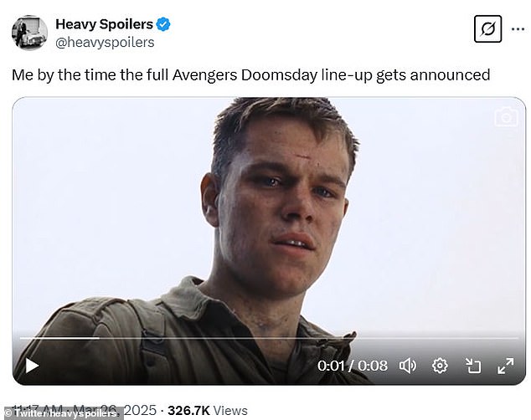531x420 pixels.
Task: Enter fullscreen video mode
Action: 506,366
